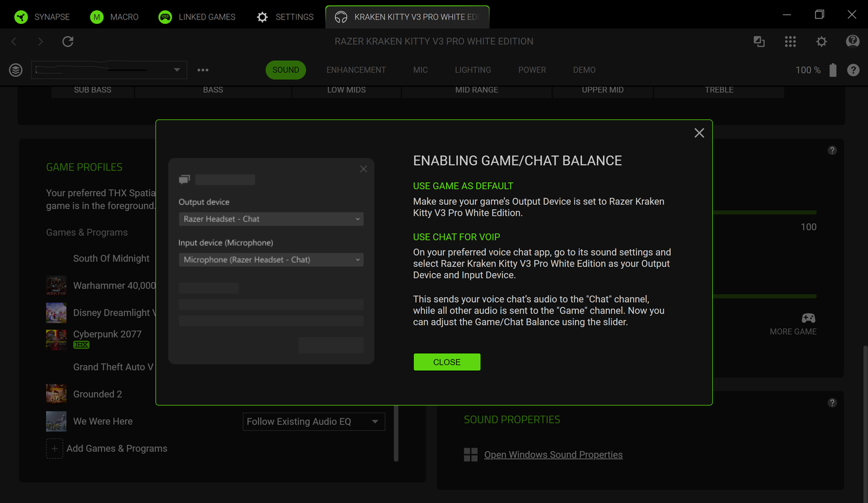
Task: Close the example voice chat panel
Action: 363,169
